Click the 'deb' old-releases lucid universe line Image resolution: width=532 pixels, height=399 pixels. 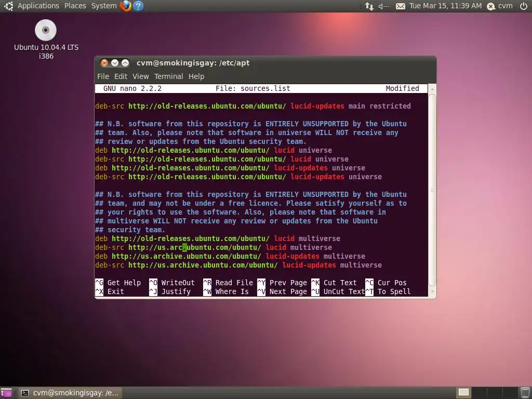214,150
